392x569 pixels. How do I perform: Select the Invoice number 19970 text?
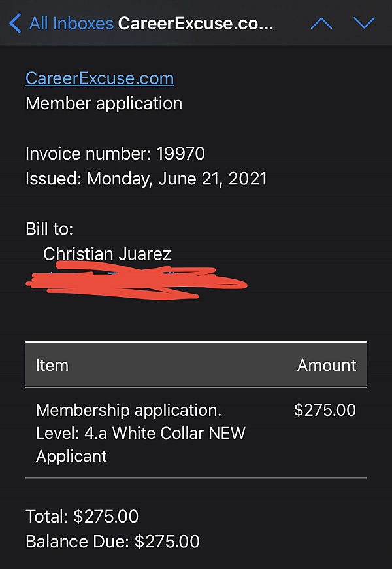coord(116,154)
